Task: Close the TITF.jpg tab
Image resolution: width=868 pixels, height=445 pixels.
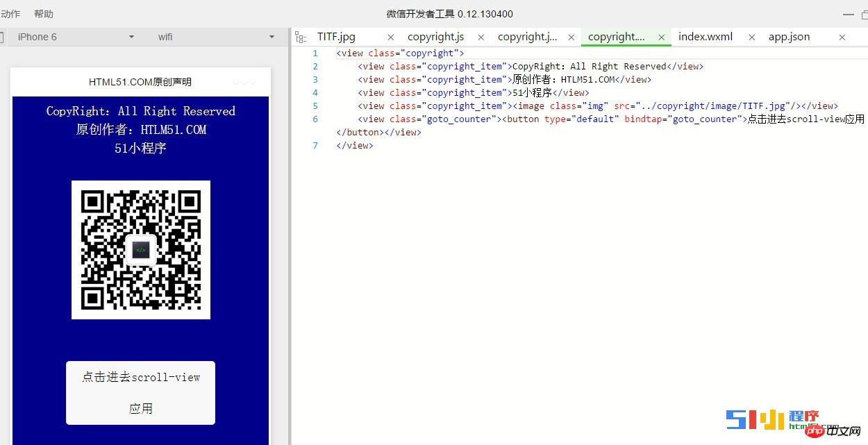Action: [x=390, y=37]
